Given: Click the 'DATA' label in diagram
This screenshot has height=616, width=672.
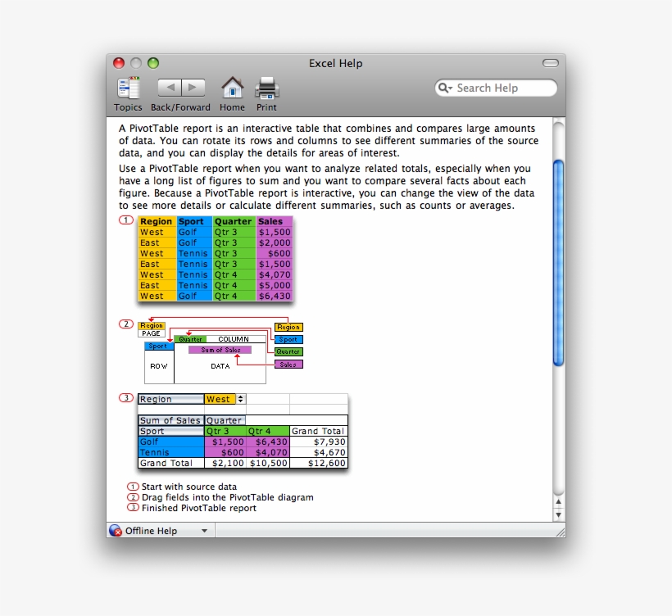Looking at the screenshot, I should [x=220, y=366].
